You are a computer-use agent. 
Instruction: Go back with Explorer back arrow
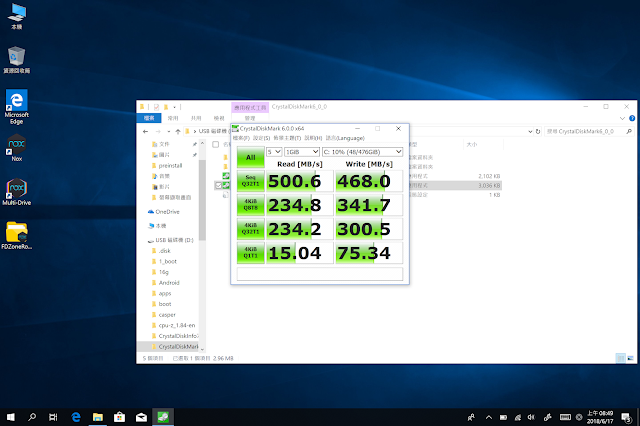click(146, 131)
